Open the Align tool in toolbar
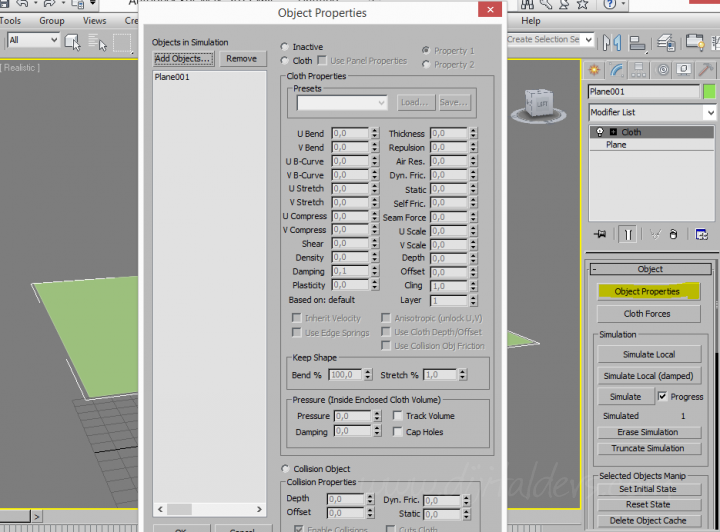Viewport: 720px width, 532px height. pyautogui.click(x=637, y=41)
